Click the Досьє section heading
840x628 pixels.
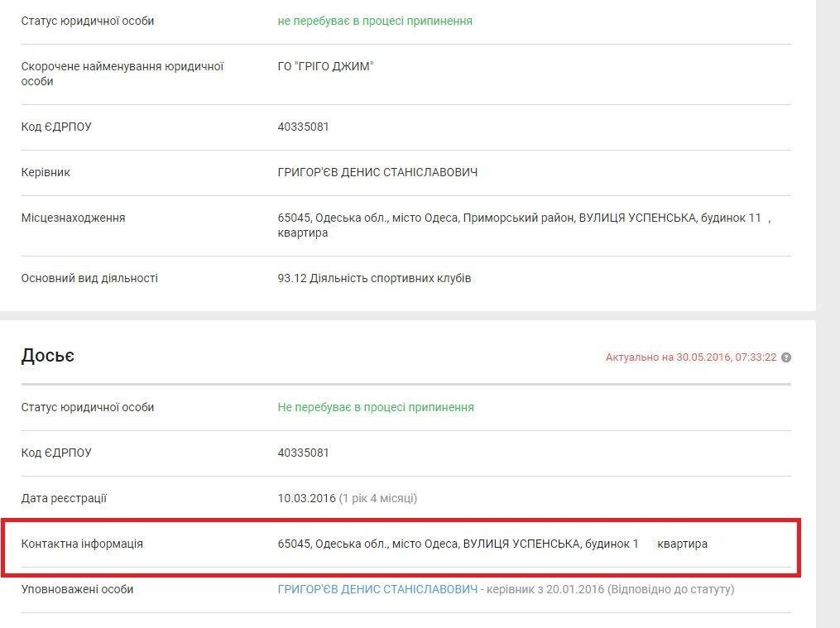tap(48, 356)
